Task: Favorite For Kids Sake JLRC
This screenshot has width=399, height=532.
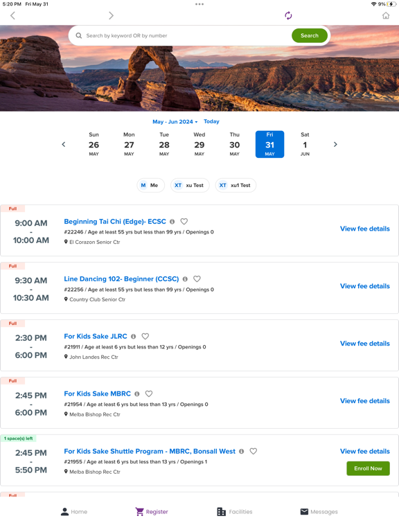Action: point(145,336)
